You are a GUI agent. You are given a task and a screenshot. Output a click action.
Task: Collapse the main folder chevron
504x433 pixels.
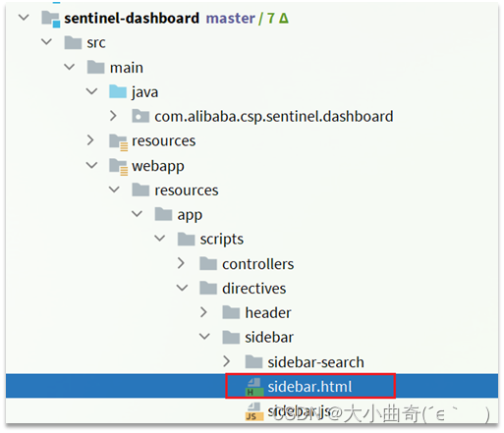coord(69,67)
